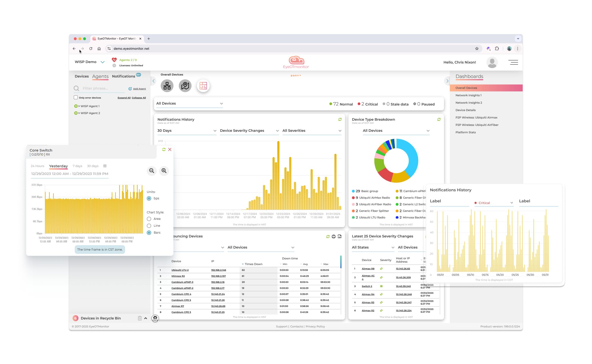Viewport: 592px width, 364px height.
Task: Open the All Severities dropdown
Action: click(x=312, y=131)
